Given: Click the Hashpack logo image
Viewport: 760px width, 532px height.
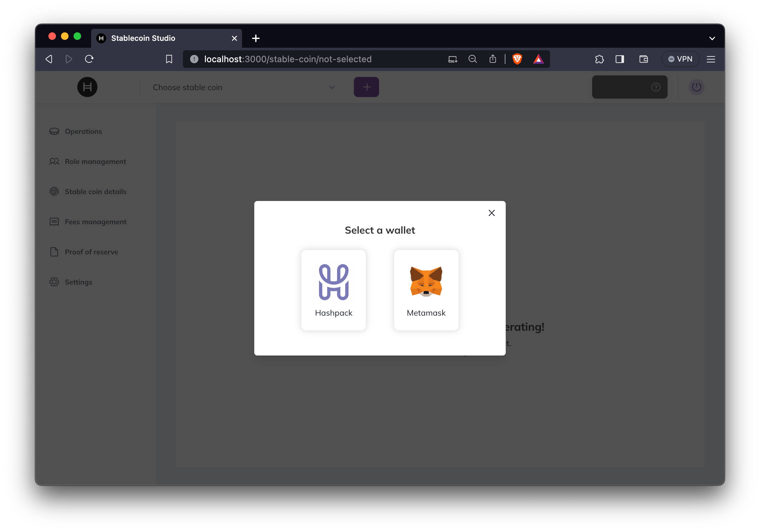Looking at the screenshot, I should 333,282.
